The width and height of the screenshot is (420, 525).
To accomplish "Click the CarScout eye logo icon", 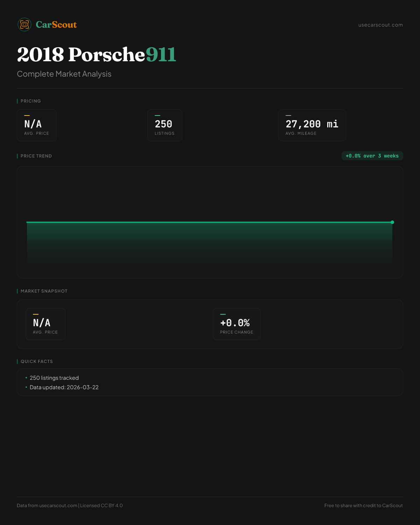I will click(x=24, y=24).
